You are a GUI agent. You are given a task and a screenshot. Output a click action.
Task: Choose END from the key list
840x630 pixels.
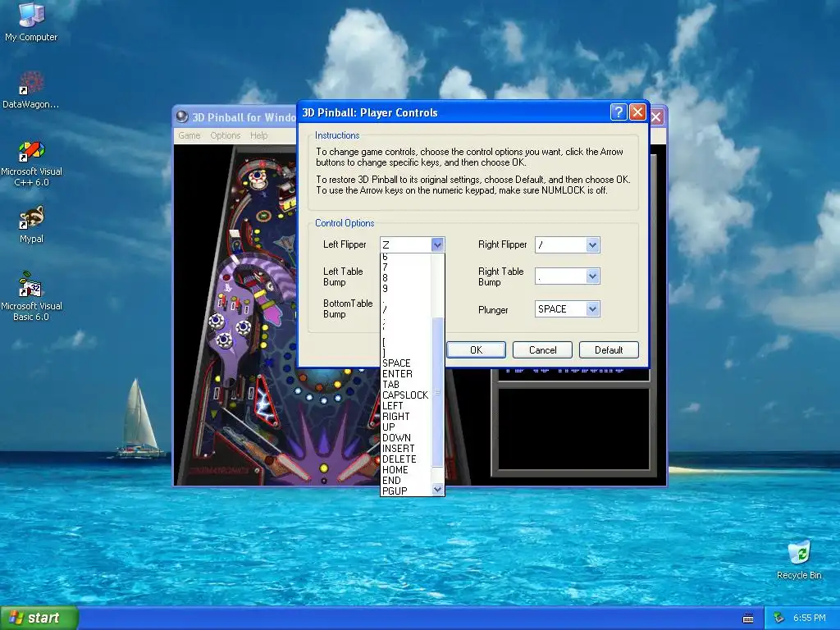[x=405, y=481]
